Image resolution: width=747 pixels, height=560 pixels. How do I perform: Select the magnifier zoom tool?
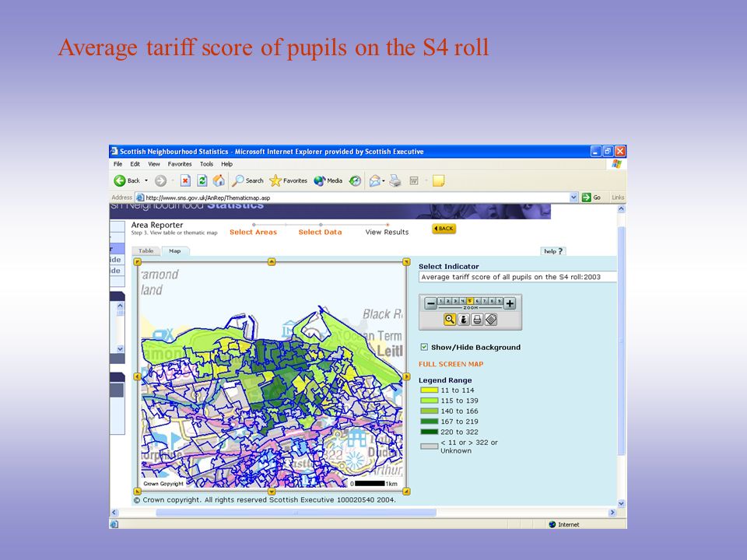(449, 320)
